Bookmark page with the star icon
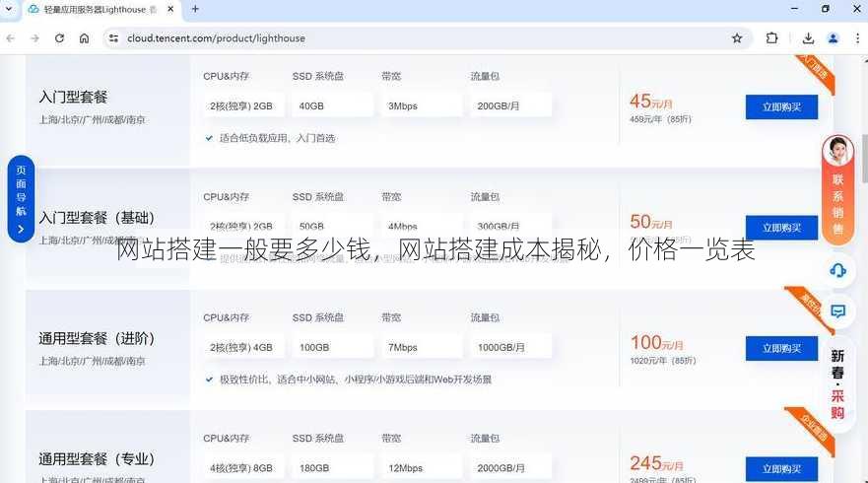 click(737, 38)
